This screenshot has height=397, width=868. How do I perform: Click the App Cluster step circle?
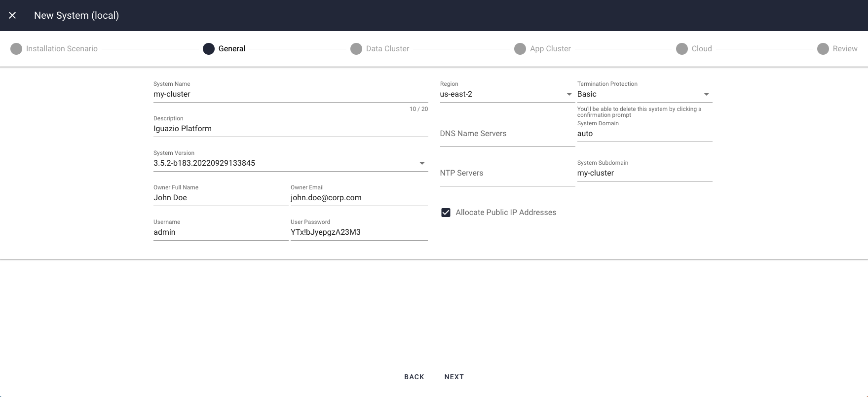[520, 49]
